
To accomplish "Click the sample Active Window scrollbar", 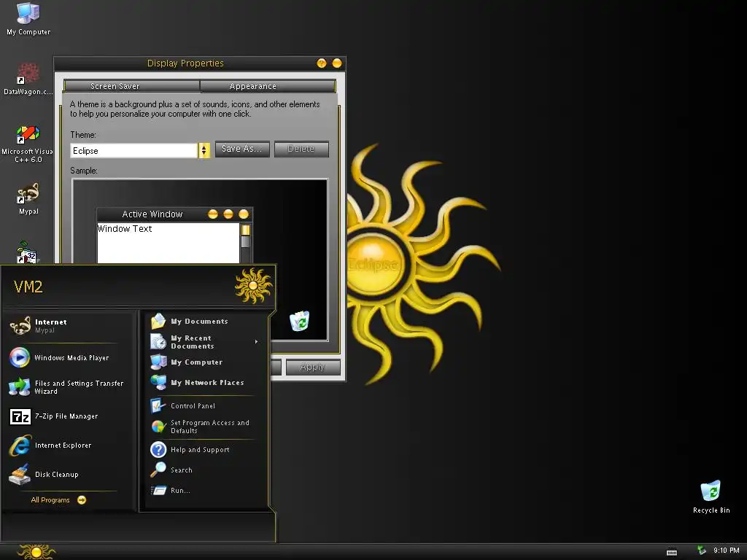I will click(245, 243).
